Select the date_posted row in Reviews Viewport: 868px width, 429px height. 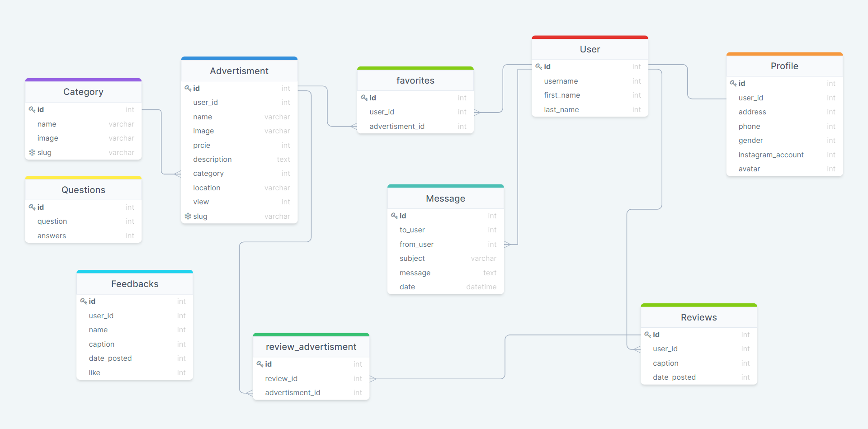tap(674, 377)
